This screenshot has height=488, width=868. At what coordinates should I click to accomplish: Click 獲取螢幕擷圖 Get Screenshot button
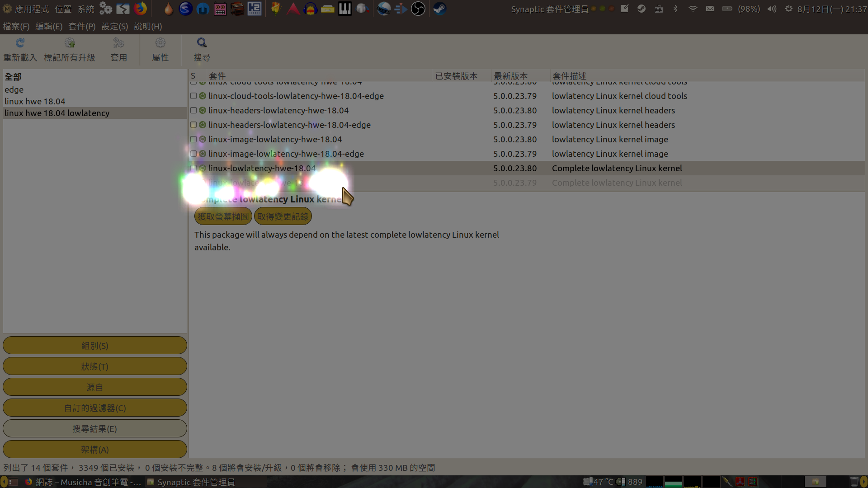coord(223,216)
